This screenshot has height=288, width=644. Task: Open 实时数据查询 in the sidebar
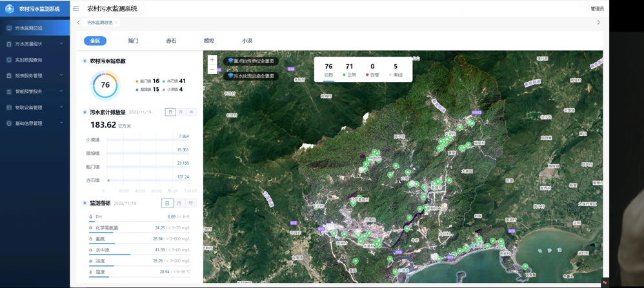coord(35,60)
